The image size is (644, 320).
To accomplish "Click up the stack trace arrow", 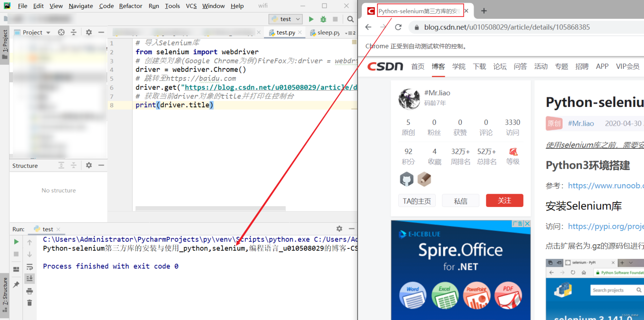I will click(x=30, y=242).
